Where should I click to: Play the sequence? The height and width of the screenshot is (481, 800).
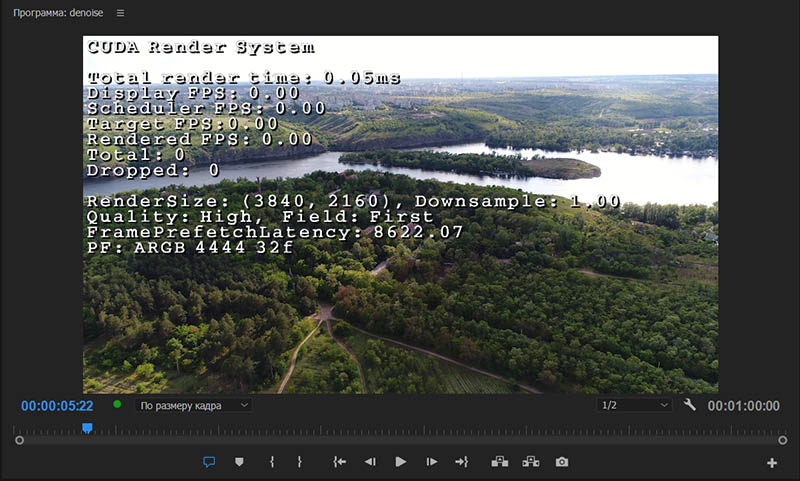401,462
